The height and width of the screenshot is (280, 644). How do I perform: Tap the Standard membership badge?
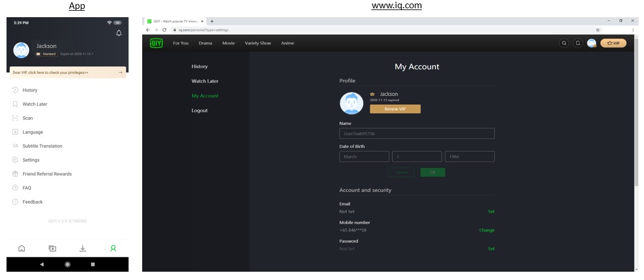click(46, 54)
